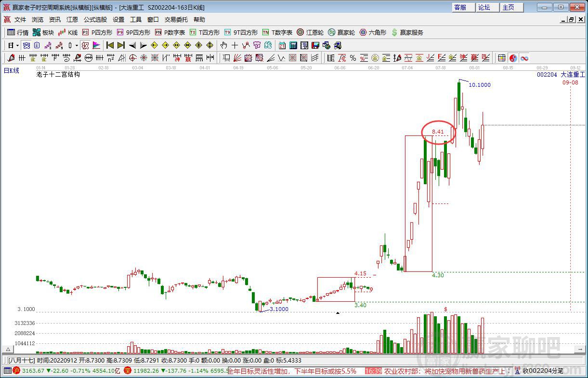Open the 帮助 menu

pyautogui.click(x=199, y=20)
